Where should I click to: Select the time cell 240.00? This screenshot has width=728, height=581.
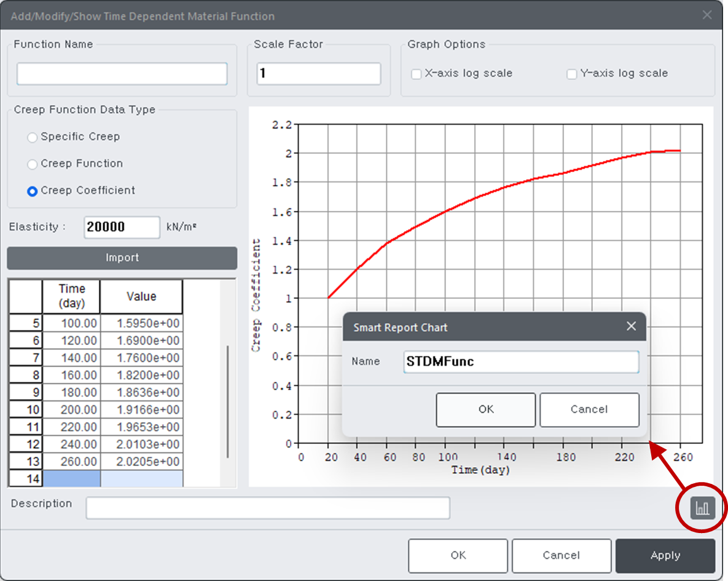[71, 443]
